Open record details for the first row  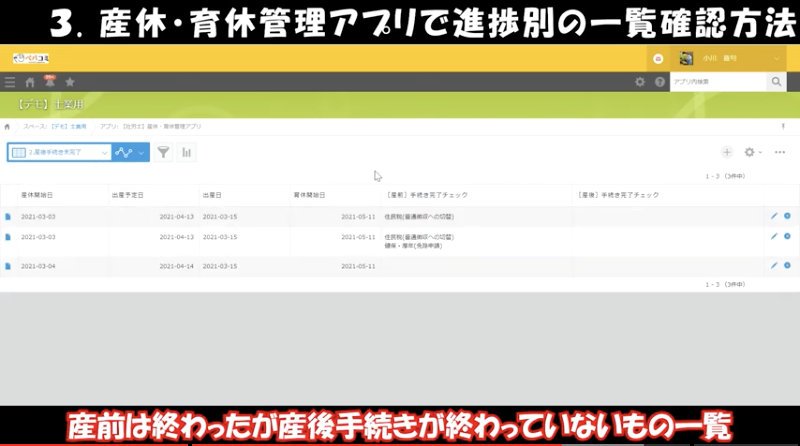(x=8, y=215)
